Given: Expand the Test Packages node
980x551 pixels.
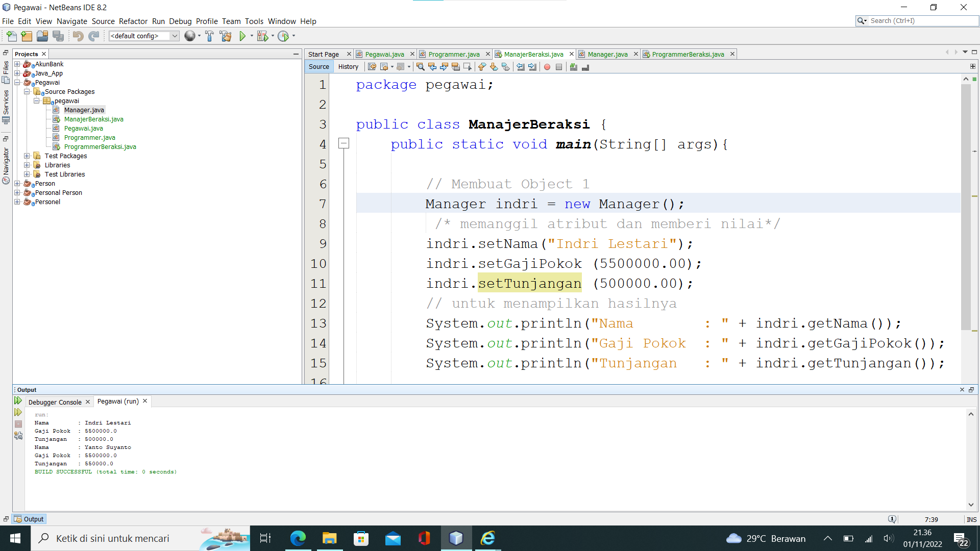Looking at the screenshot, I should [27, 156].
